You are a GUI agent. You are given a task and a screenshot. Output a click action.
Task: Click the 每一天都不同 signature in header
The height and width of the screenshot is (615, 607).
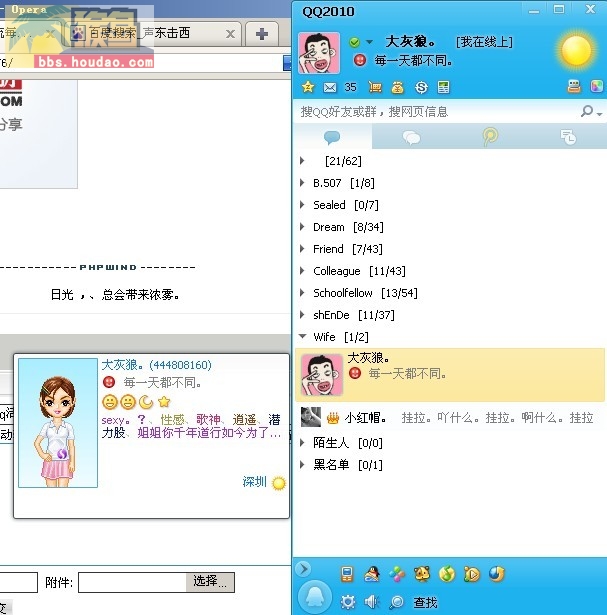[x=413, y=60]
